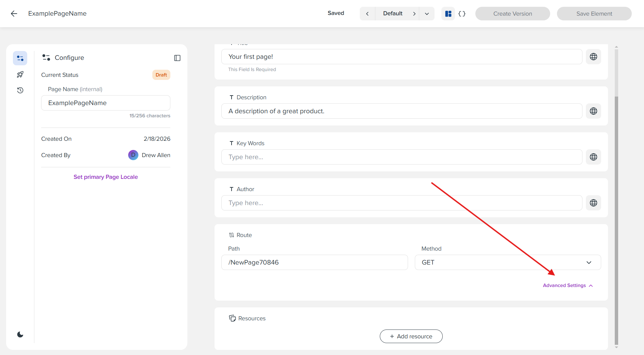644x355 pixels.
Task: Click Set primary Page Locale link
Action: [x=105, y=177]
